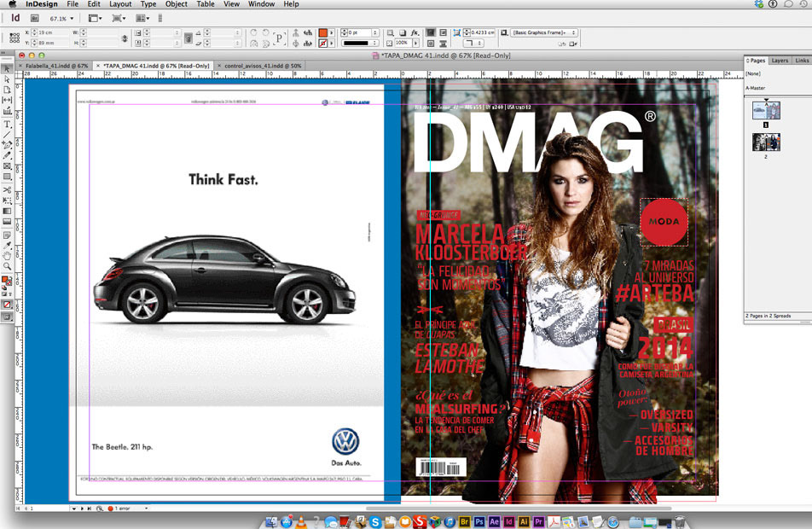
Task: Open the Layout menu
Action: pos(120,4)
